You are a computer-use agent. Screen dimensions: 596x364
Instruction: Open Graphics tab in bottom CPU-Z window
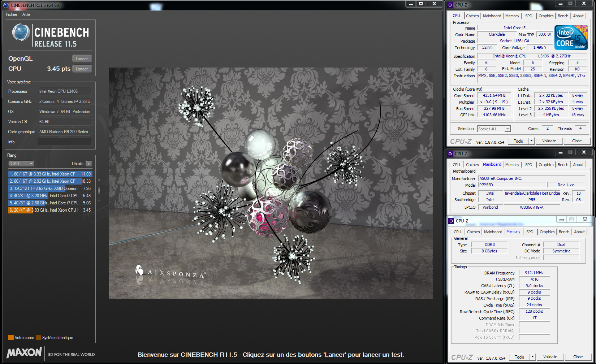click(x=547, y=232)
